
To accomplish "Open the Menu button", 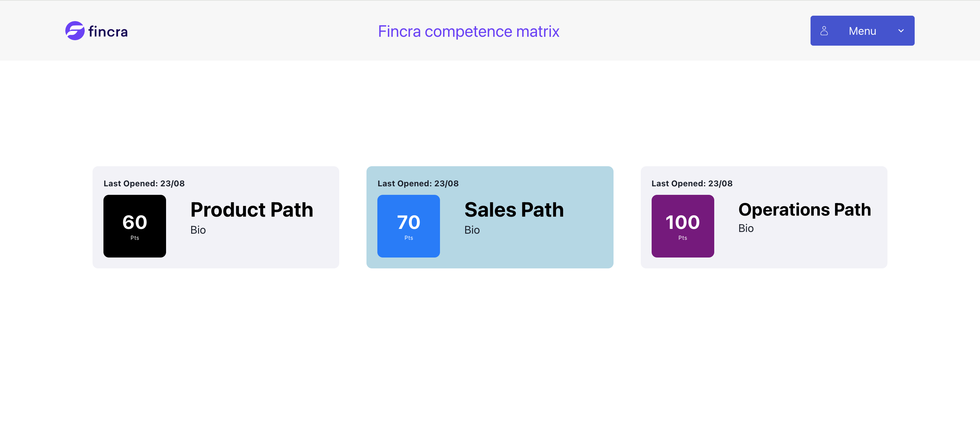I will (862, 31).
